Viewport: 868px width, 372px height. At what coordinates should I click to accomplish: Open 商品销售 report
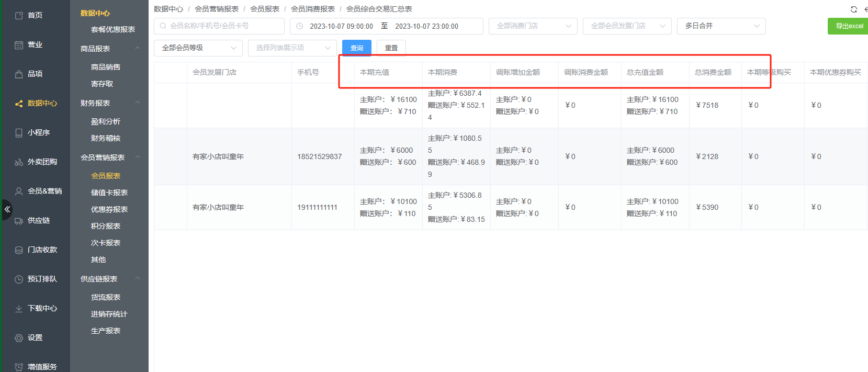(106, 67)
